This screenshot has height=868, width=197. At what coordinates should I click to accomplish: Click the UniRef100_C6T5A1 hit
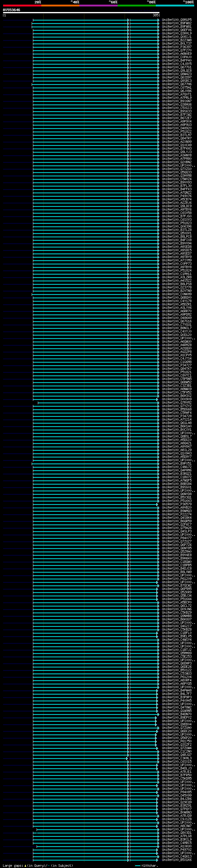(x=177, y=88)
